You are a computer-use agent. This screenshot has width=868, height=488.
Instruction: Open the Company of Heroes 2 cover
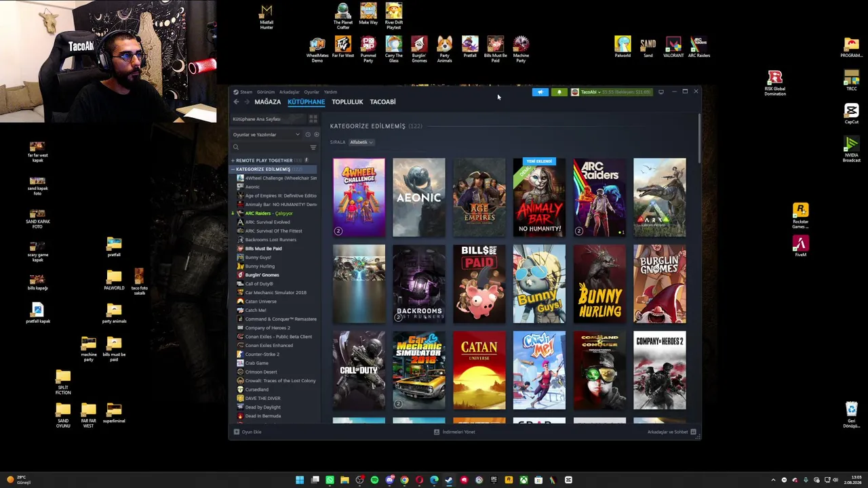660,371
